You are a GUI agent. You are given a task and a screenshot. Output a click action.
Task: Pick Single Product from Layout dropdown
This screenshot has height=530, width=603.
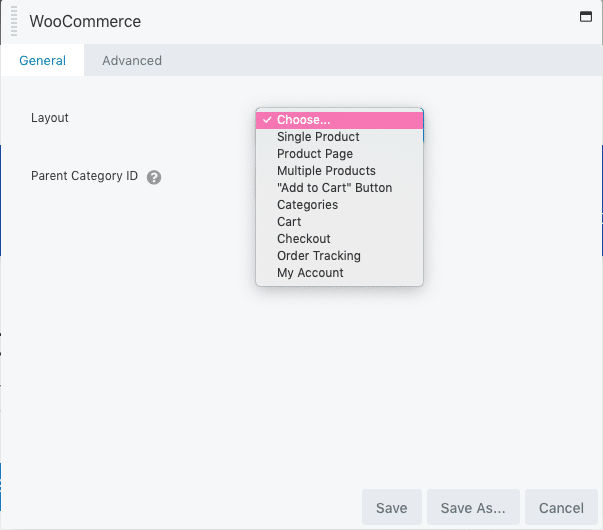tap(339, 137)
